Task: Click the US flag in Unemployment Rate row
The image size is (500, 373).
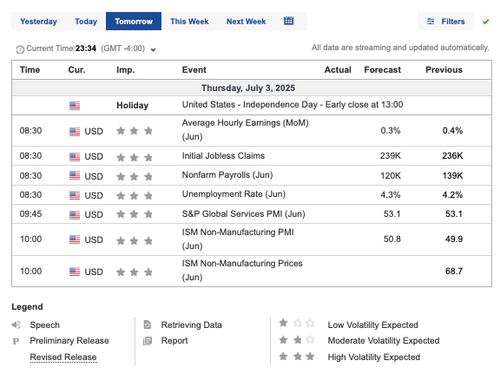Action: (75, 195)
